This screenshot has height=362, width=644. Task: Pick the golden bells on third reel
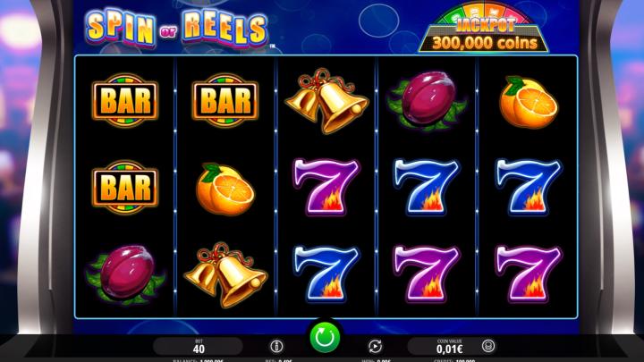click(x=326, y=100)
